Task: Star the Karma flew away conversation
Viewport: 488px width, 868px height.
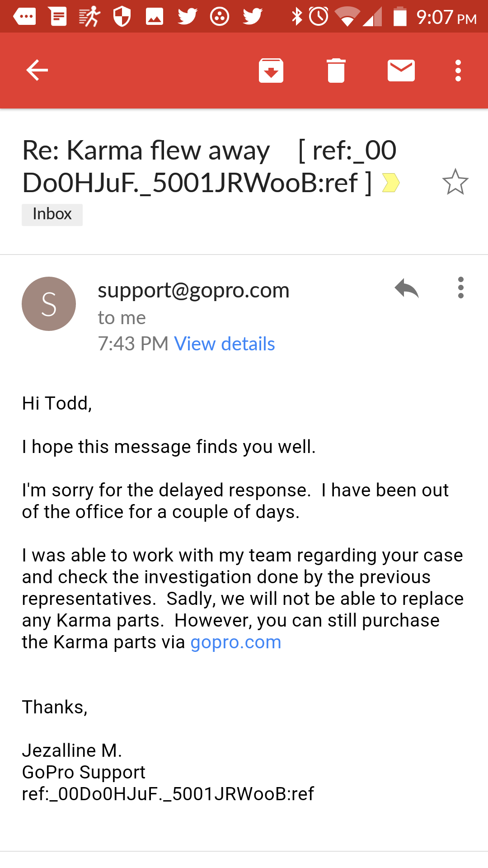Action: [455, 182]
